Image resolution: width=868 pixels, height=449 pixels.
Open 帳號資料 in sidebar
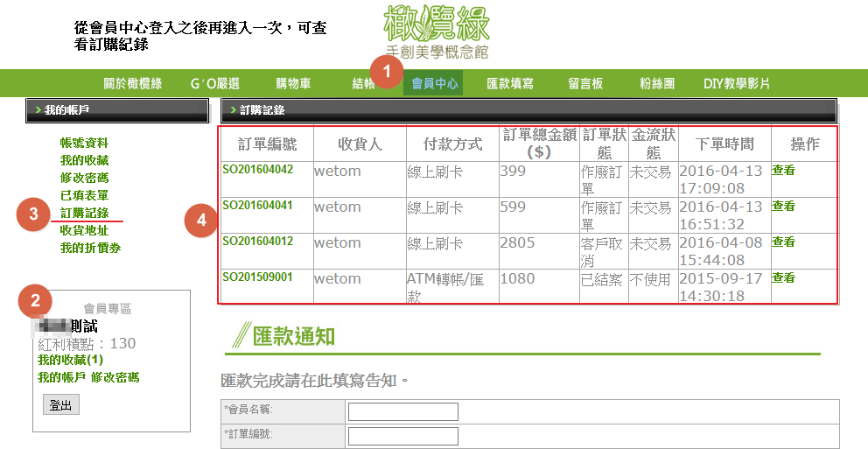click(x=84, y=143)
